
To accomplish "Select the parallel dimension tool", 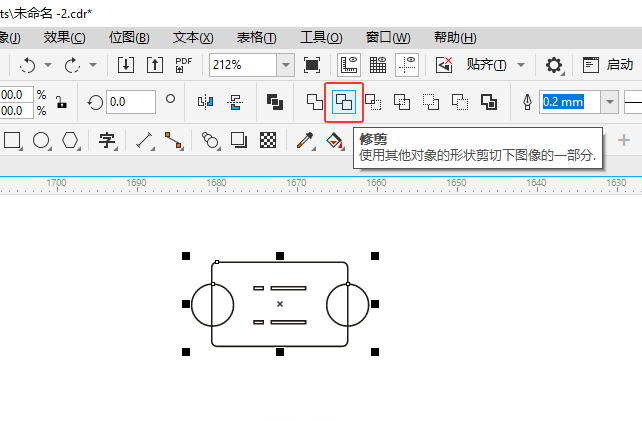I will 144,140.
